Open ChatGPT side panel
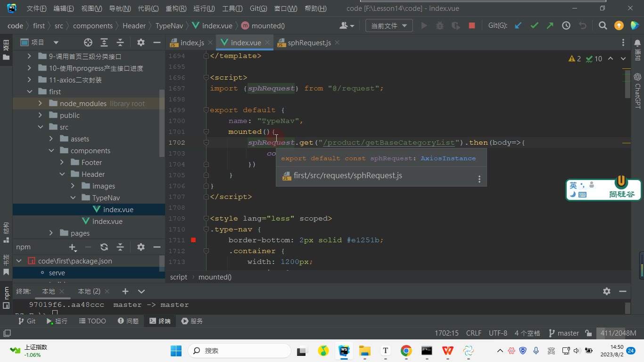The width and height of the screenshot is (644, 362). 637,90
